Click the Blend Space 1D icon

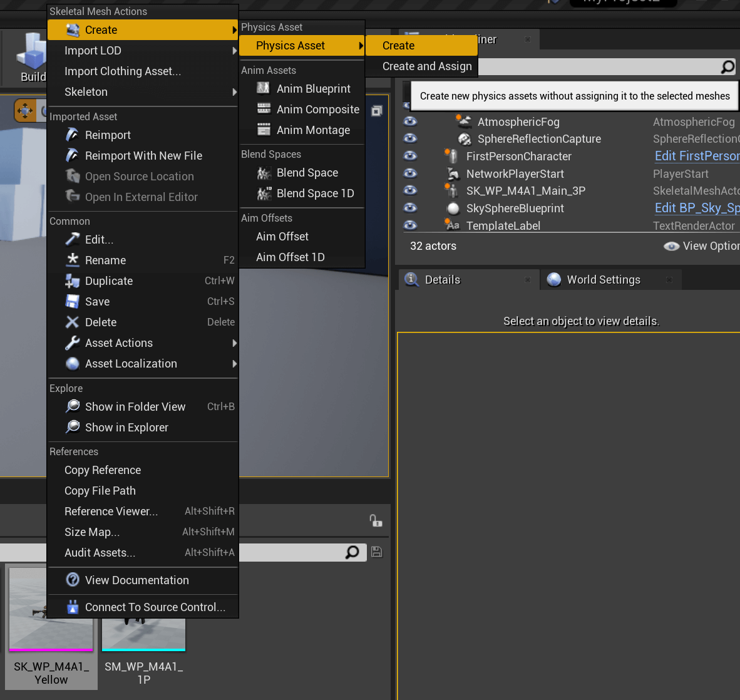pyautogui.click(x=264, y=193)
